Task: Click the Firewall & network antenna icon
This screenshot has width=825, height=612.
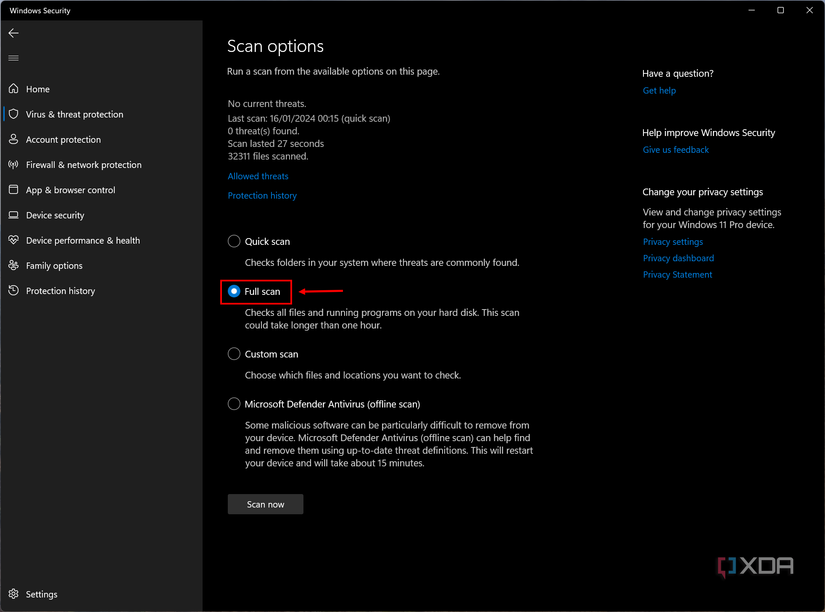Action: 14,164
